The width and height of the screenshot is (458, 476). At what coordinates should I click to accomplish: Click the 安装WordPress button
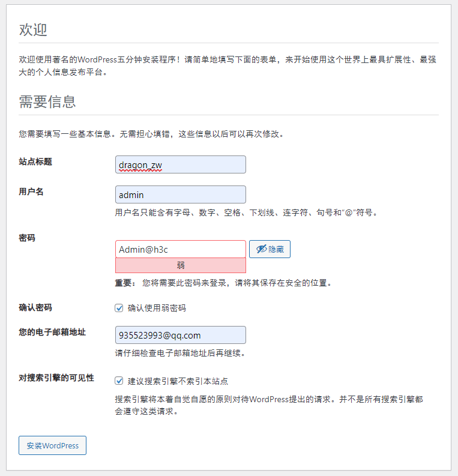pyautogui.click(x=52, y=445)
